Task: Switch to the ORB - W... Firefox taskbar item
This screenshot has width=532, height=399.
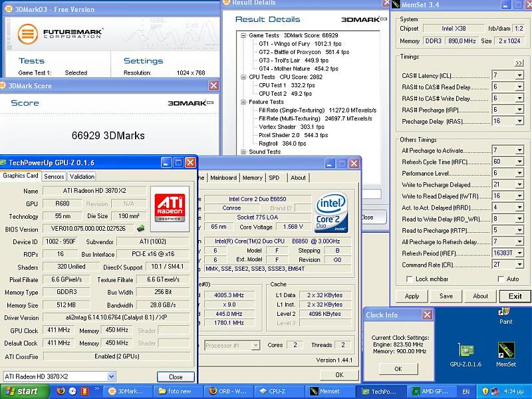Action: point(229,392)
